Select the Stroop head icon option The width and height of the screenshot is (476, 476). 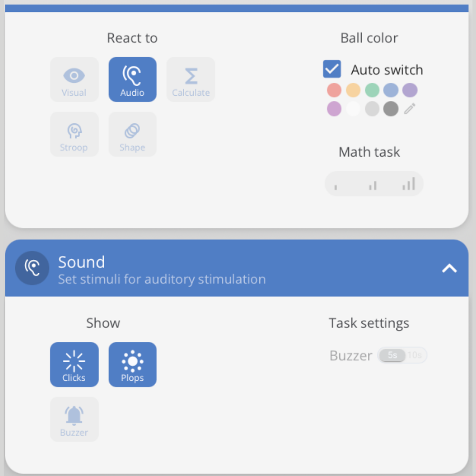click(74, 134)
